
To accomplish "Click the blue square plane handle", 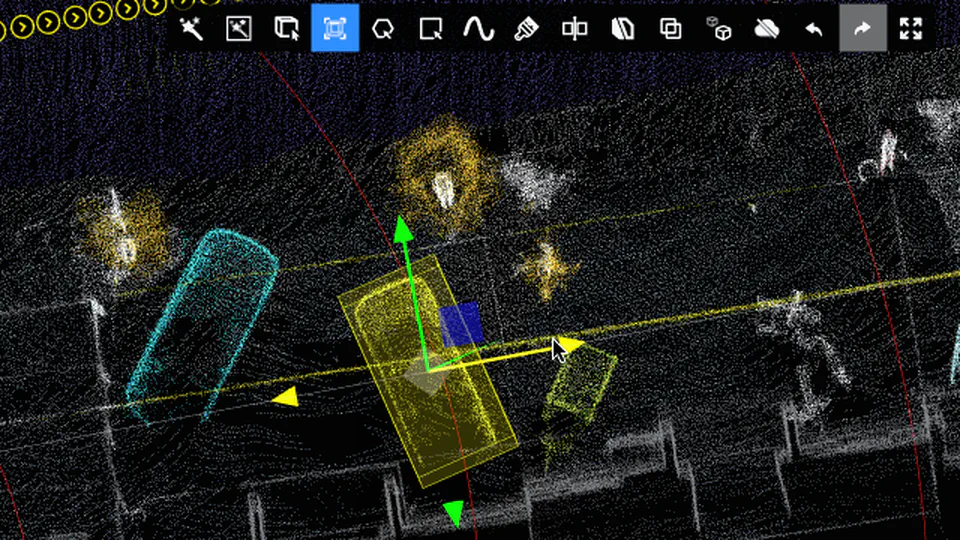I will [461, 326].
